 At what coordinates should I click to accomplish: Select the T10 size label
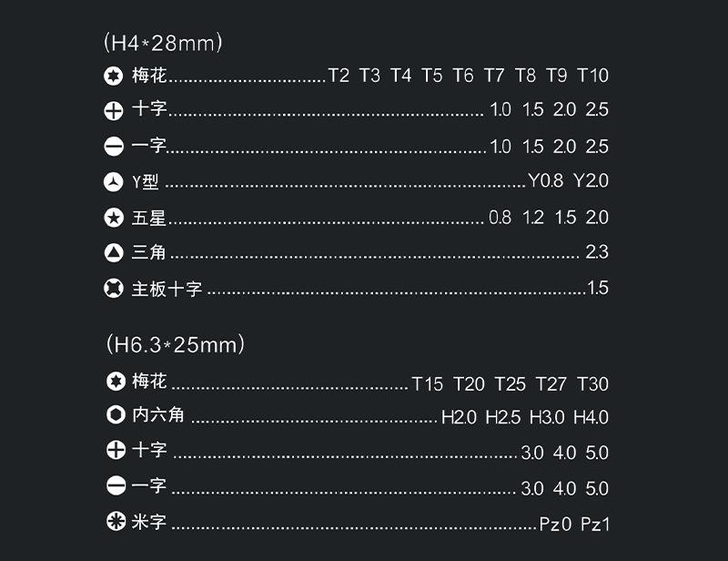[592, 76]
